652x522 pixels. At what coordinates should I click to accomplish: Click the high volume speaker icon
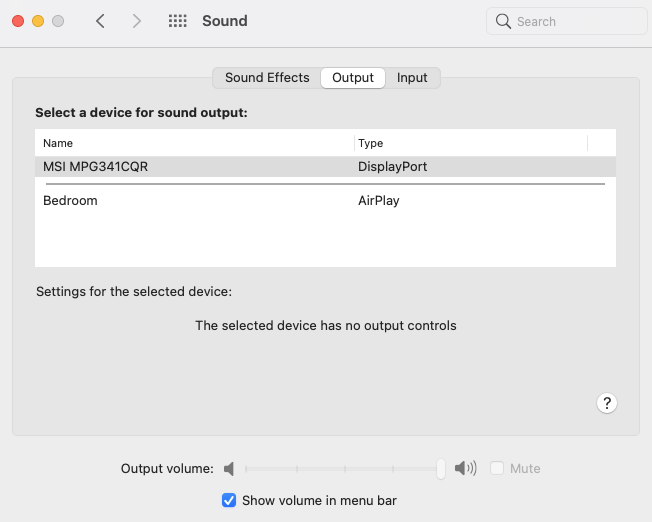pos(465,468)
